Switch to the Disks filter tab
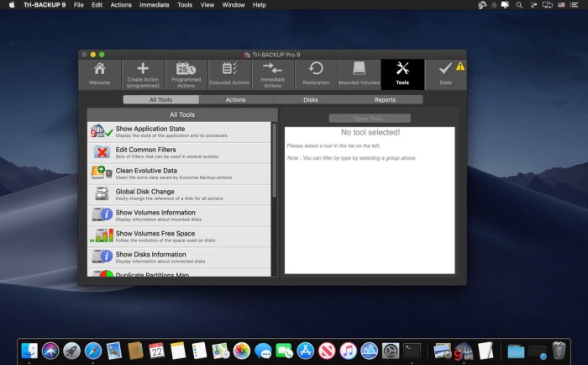The height and width of the screenshot is (365, 588). (x=310, y=99)
